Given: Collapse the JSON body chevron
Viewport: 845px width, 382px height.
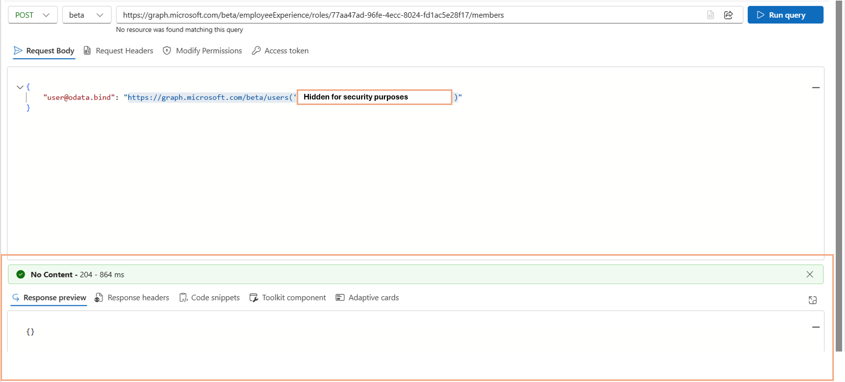Looking at the screenshot, I should coord(20,87).
